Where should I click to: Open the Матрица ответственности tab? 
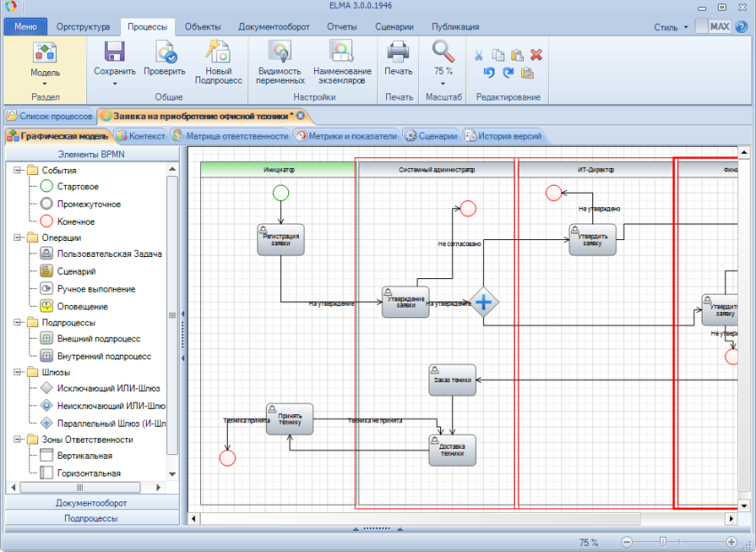[231, 136]
